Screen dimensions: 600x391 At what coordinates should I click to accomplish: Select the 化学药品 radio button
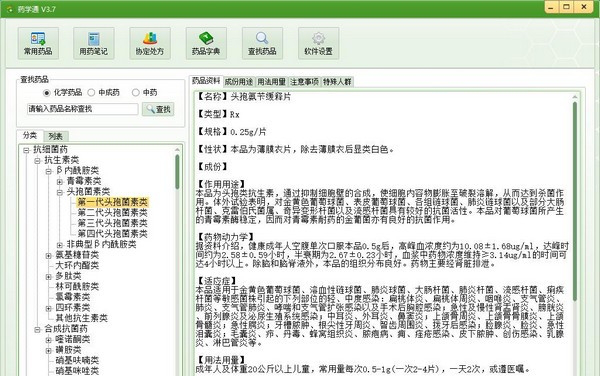47,93
